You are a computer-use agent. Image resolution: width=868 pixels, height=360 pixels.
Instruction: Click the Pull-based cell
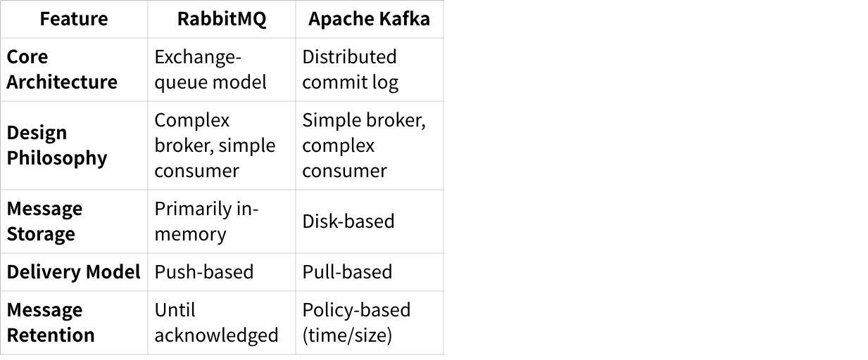point(347,272)
